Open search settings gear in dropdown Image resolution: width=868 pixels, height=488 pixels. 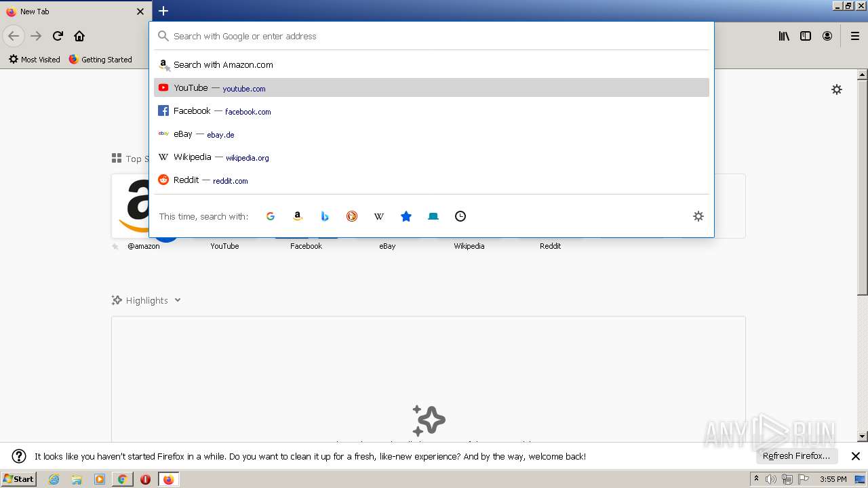coord(698,216)
